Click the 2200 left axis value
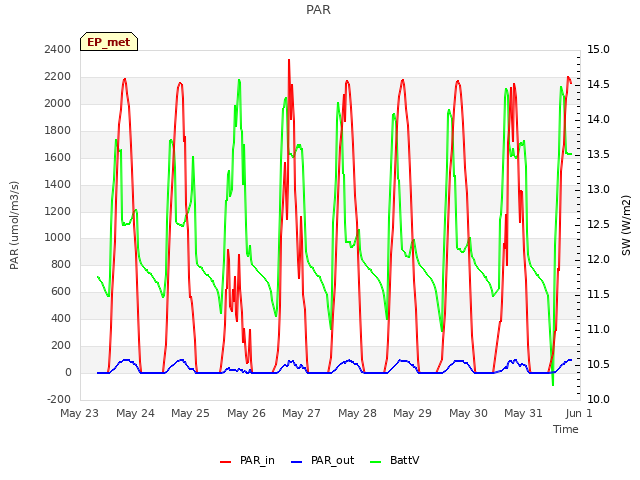640x480 pixels. 58,76
